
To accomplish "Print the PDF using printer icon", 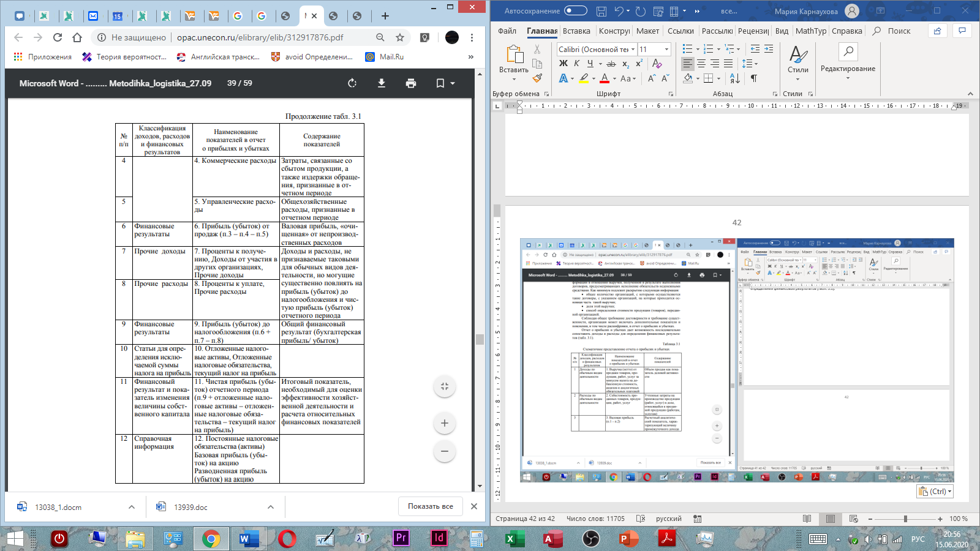I will [411, 83].
